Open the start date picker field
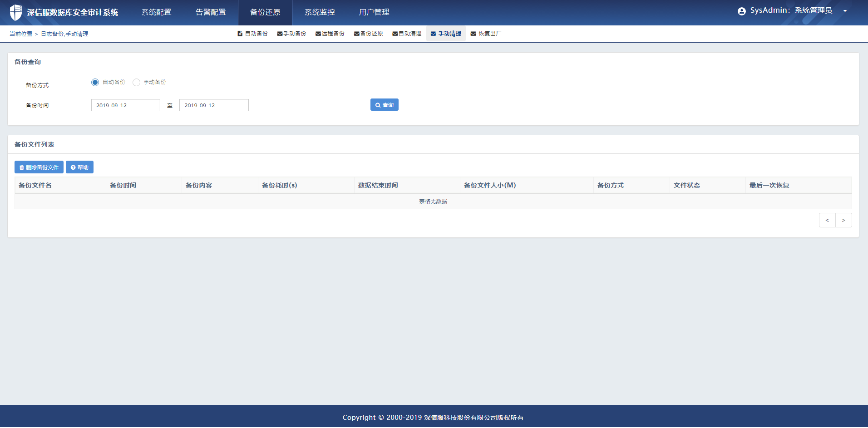 126,105
